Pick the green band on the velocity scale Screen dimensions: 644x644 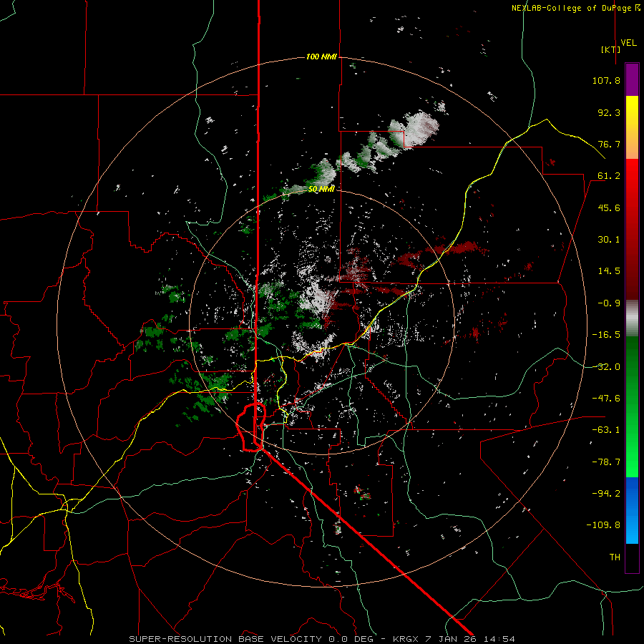click(x=632, y=406)
